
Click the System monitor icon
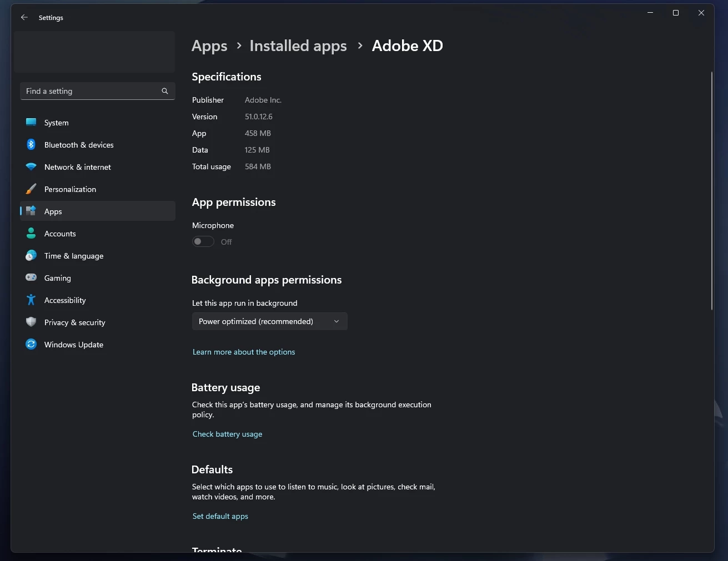(31, 122)
